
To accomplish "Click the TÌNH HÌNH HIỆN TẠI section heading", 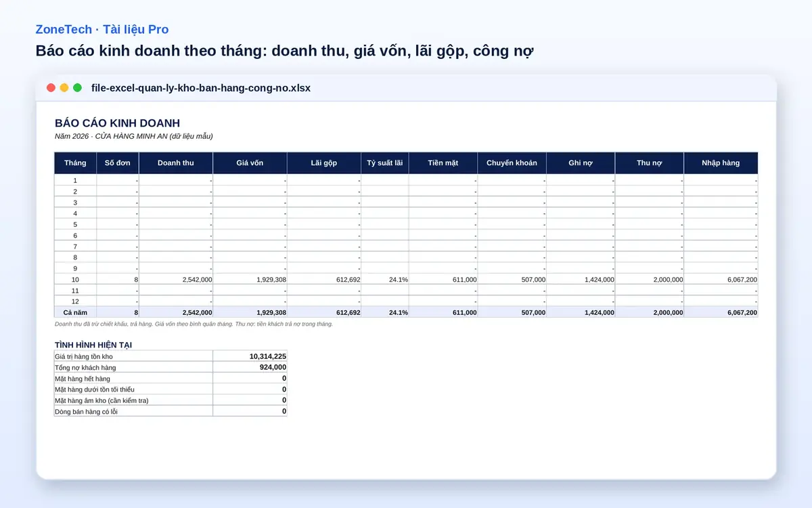I will pos(93,345).
